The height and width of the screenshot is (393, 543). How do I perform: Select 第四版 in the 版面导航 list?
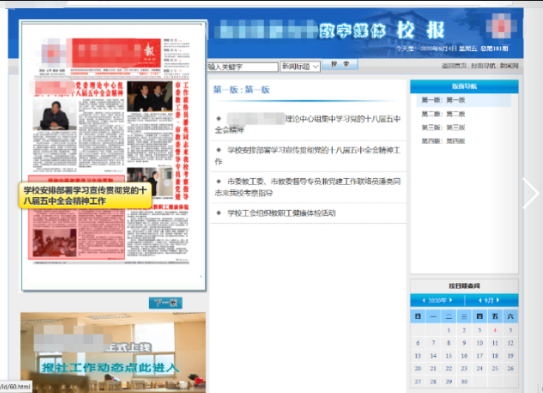pyautogui.click(x=443, y=141)
